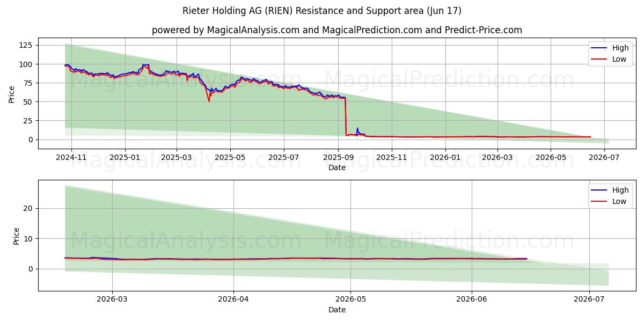The width and height of the screenshot is (644, 322).
Task: Click the top chart 'Price' axis label
Action: click(12, 93)
